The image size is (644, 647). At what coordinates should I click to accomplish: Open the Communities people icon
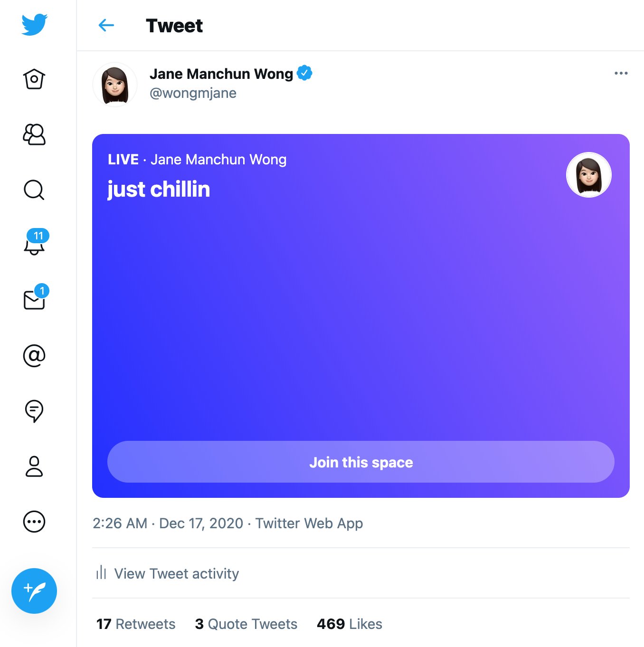click(x=34, y=134)
